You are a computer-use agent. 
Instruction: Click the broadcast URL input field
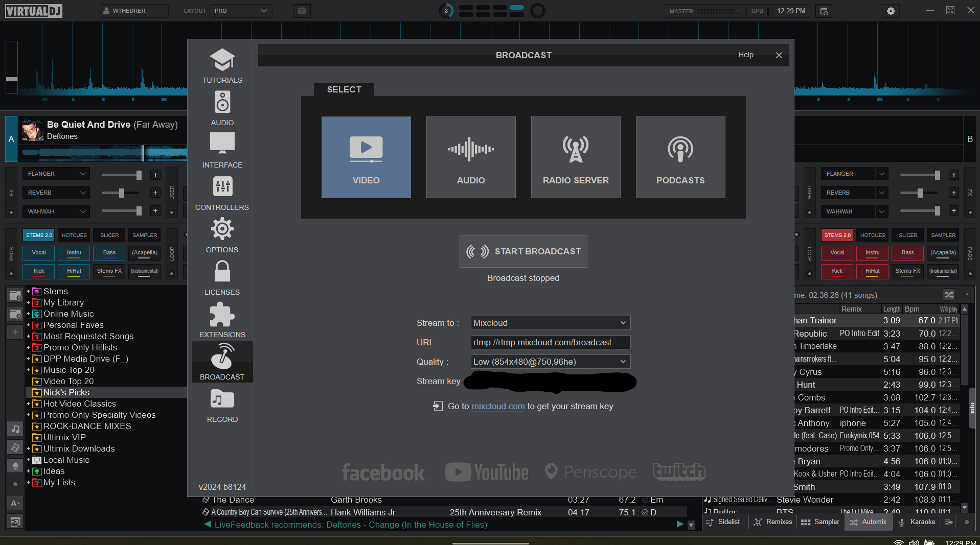coord(550,342)
